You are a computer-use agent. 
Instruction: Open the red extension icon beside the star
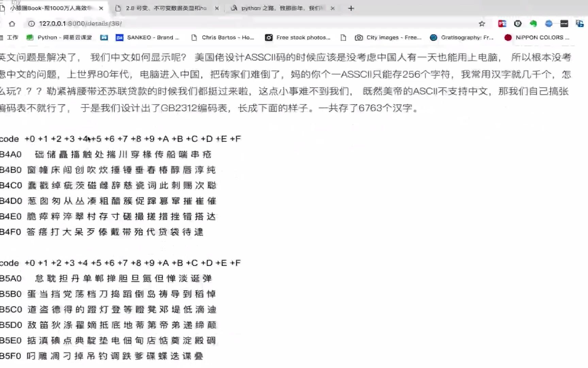coord(502,24)
